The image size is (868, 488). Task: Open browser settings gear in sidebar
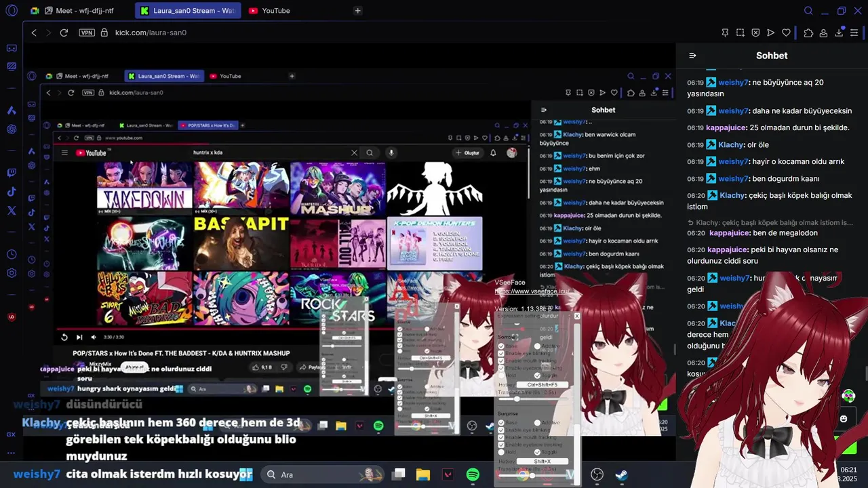(x=12, y=273)
